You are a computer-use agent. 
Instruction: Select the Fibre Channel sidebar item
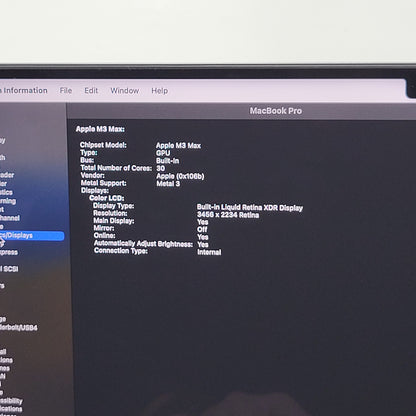[x=10, y=218]
